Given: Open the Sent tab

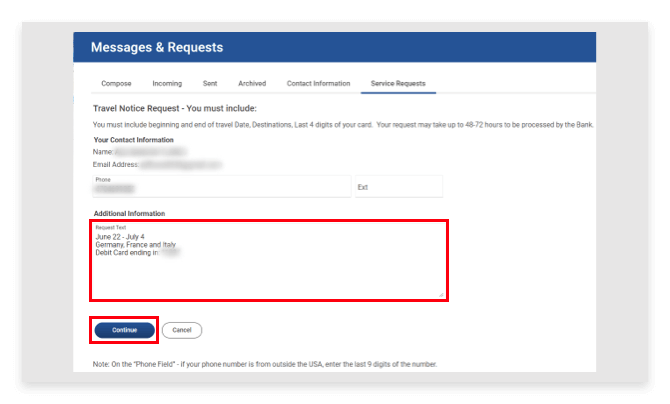Looking at the screenshot, I should click(x=210, y=83).
